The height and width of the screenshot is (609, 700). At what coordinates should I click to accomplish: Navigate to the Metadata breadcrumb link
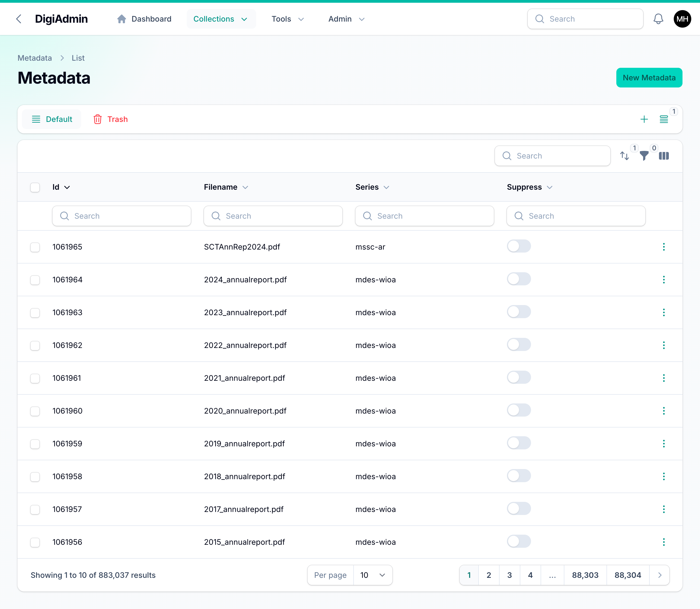[x=34, y=58]
